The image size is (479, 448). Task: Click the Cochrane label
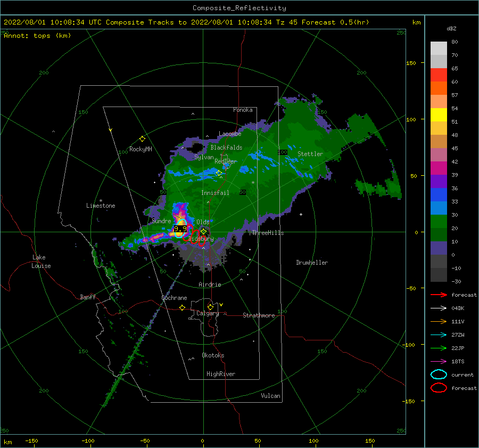[174, 298]
